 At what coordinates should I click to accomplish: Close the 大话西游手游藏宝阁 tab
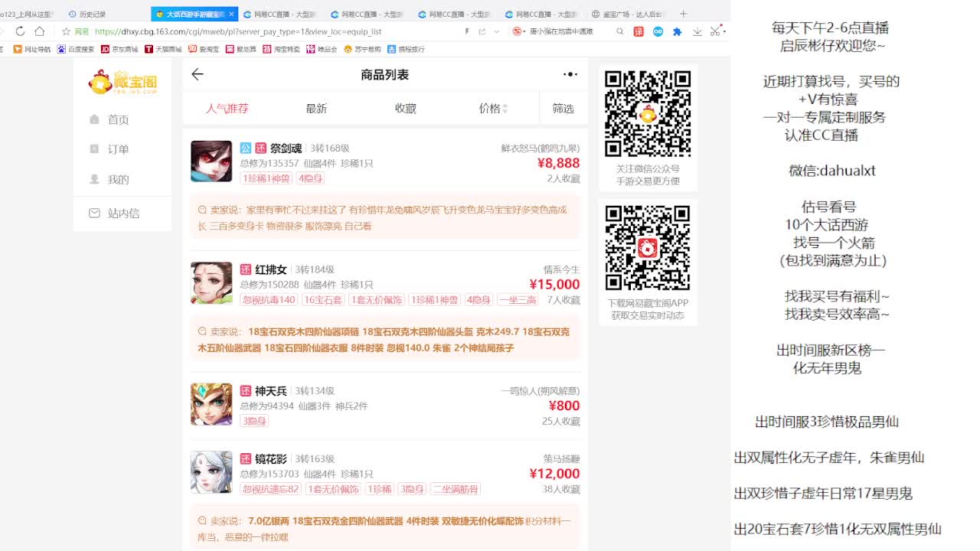[x=232, y=14]
